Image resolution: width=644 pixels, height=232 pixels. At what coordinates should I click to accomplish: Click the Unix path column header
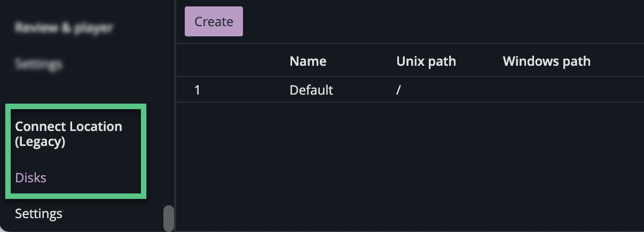pos(426,61)
